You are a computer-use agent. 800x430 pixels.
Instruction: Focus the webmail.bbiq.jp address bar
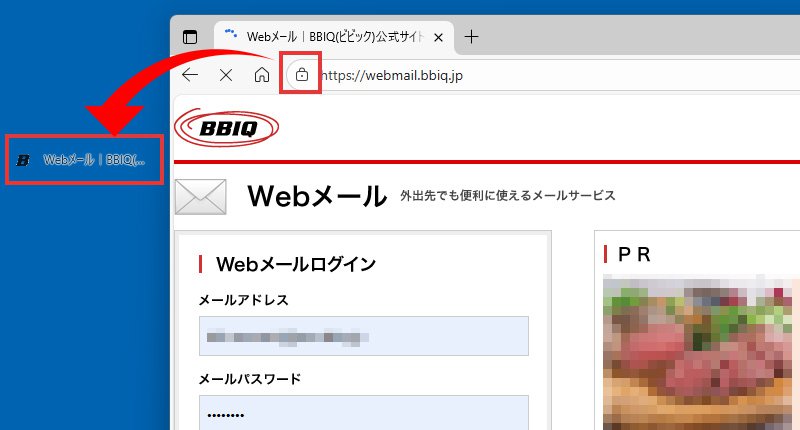click(500, 75)
